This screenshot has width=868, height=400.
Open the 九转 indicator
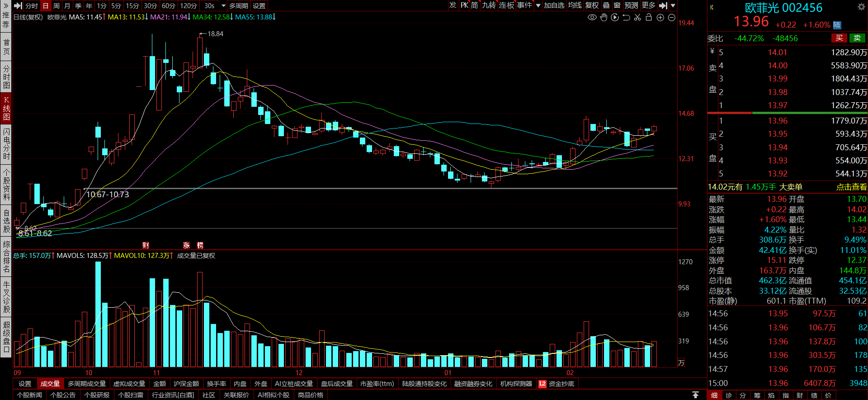click(489, 5)
